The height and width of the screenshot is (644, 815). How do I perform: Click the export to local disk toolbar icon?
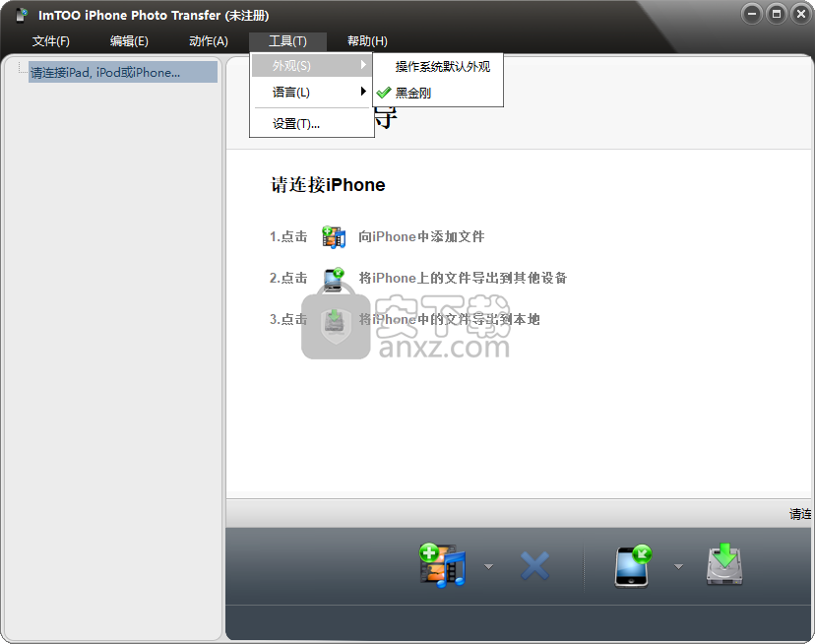[724, 564]
